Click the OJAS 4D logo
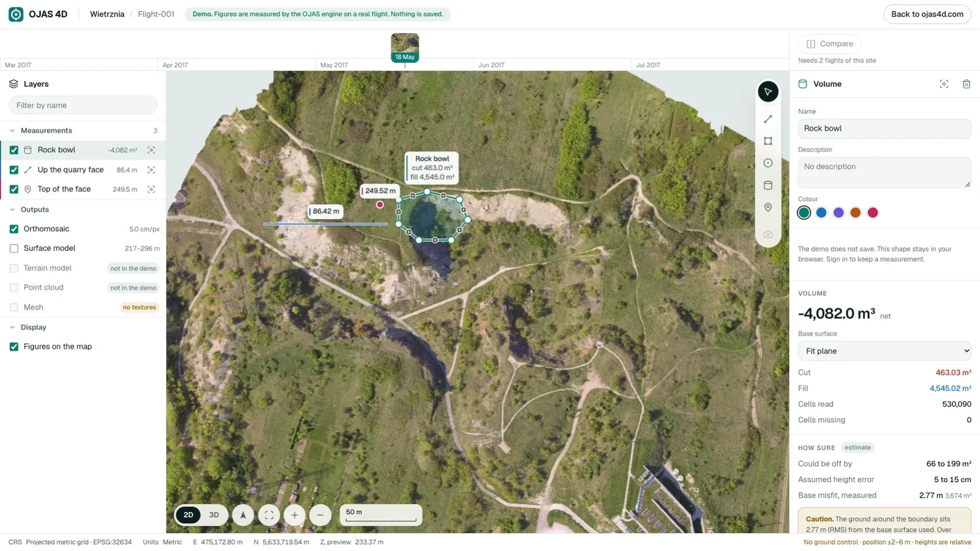Viewport: 980px width, 551px height. pos(38,14)
